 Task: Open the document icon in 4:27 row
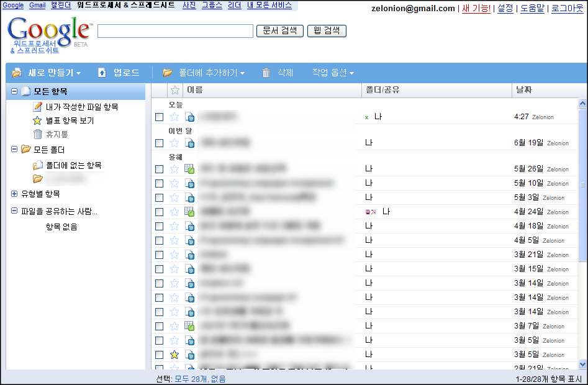[190, 117]
